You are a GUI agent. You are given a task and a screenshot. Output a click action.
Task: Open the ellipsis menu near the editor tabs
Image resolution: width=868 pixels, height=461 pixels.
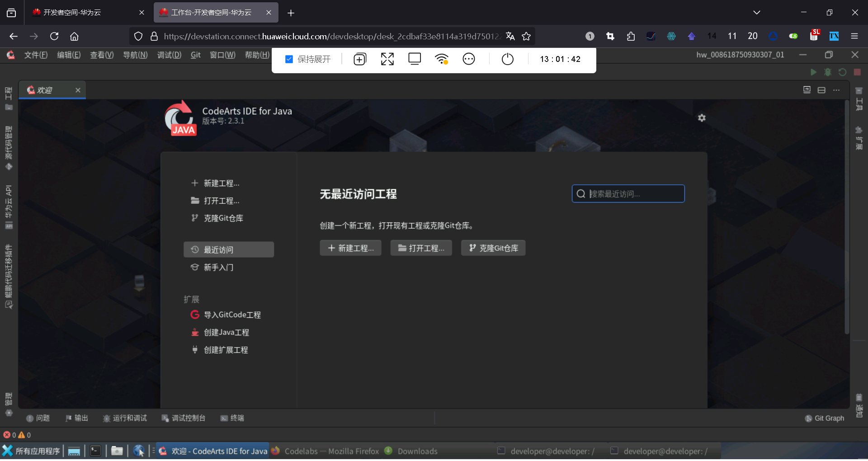[x=836, y=90]
